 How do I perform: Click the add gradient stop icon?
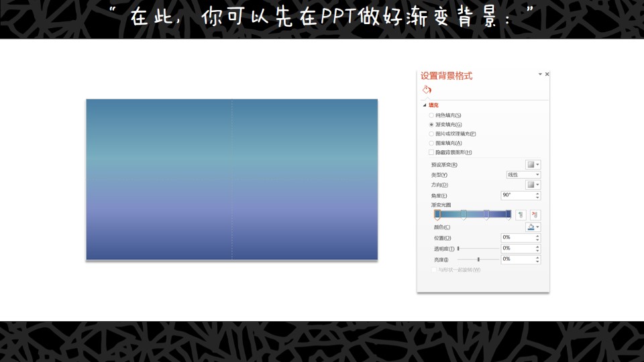click(x=521, y=215)
